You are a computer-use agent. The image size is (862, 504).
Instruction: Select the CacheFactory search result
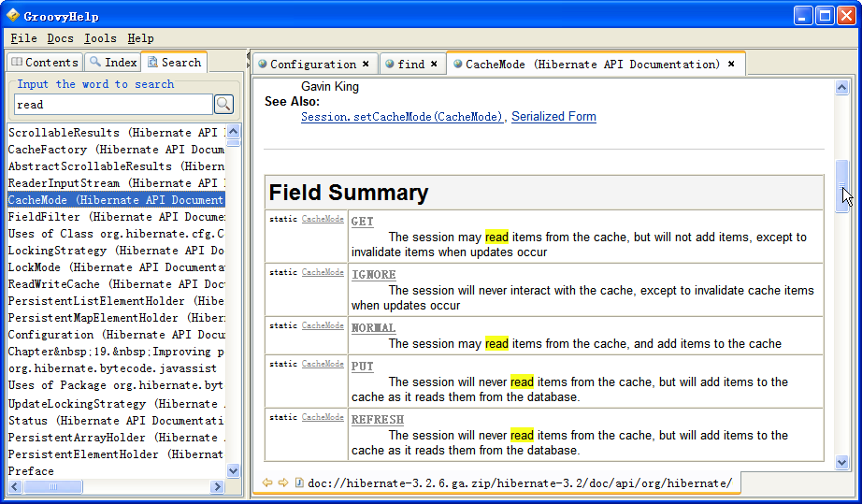[116, 150]
